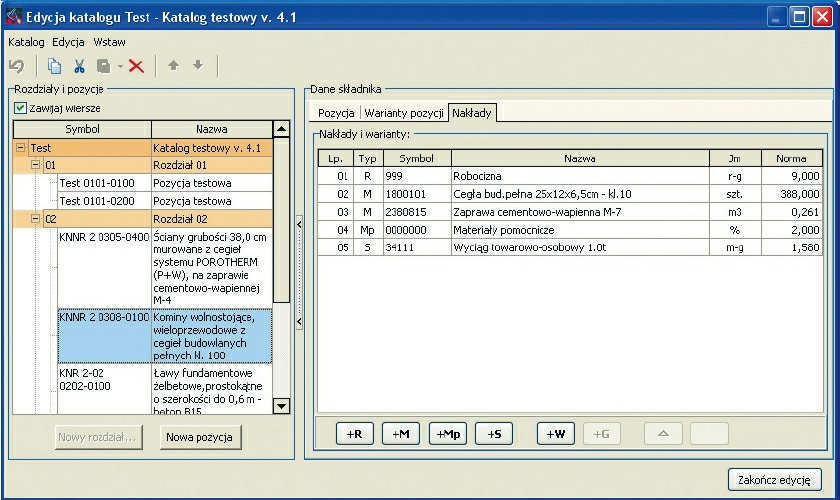The height and width of the screenshot is (500, 840).
Task: Select the Materiały pomocnicze row
Action: point(570,230)
